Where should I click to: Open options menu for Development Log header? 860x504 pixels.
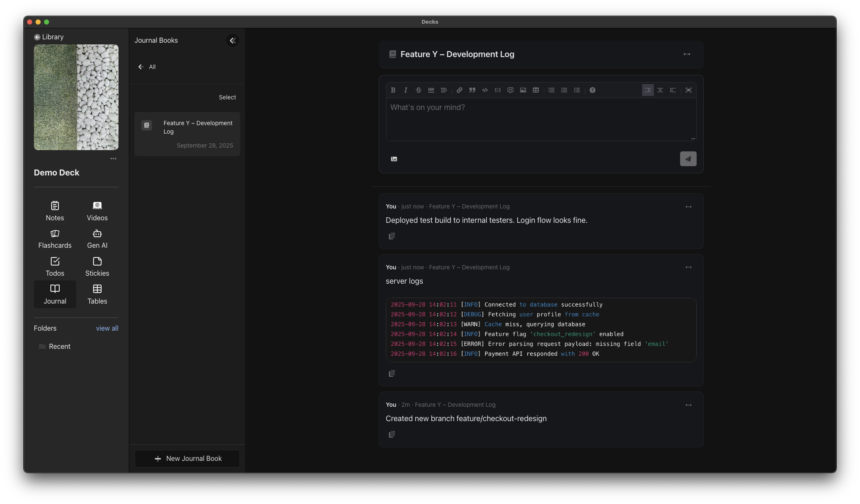[x=686, y=54]
